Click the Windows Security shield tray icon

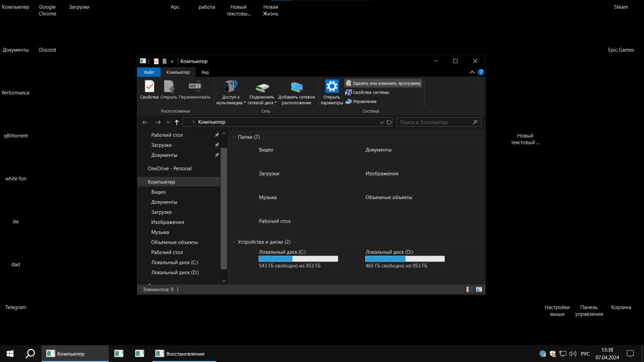[552, 354]
